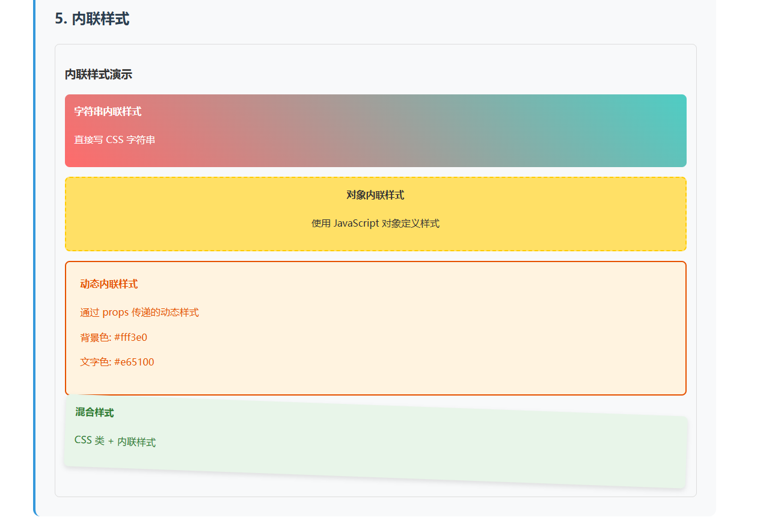Click the value "背景色: #fff3e0"

[114, 337]
